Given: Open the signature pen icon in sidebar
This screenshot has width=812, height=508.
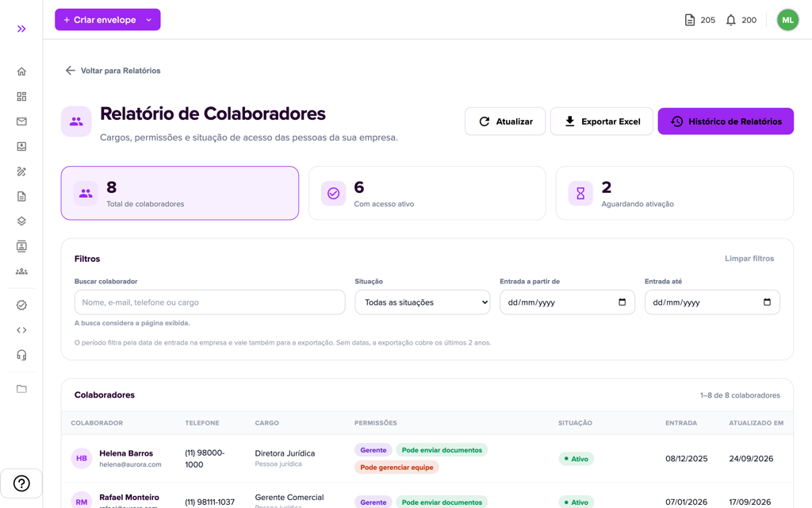Looking at the screenshot, I should pos(21,171).
